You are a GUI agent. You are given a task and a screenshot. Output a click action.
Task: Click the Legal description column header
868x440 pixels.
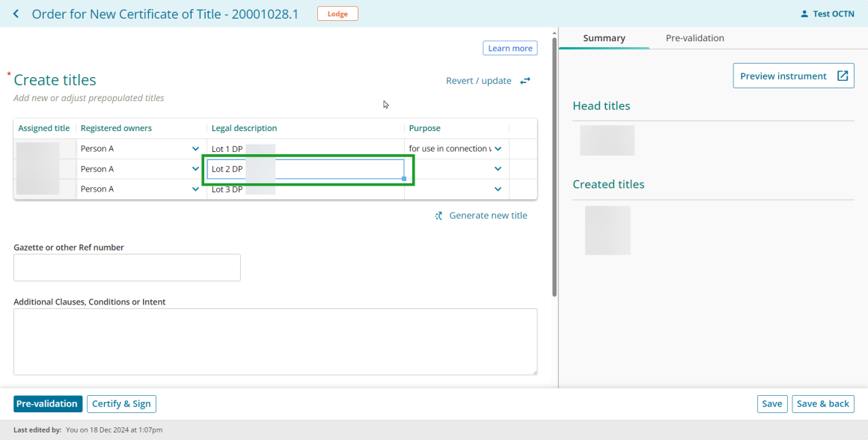click(x=245, y=129)
